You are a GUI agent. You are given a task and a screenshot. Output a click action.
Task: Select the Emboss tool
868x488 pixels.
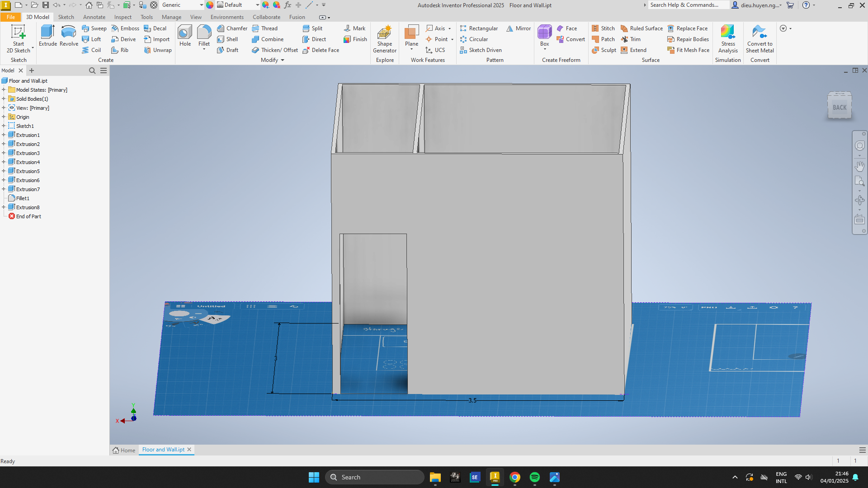pyautogui.click(x=125, y=28)
